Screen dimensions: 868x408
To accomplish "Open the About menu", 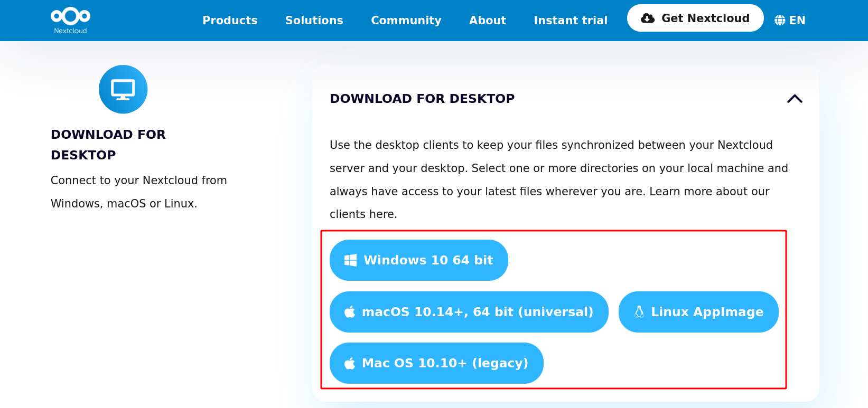I will coord(488,21).
